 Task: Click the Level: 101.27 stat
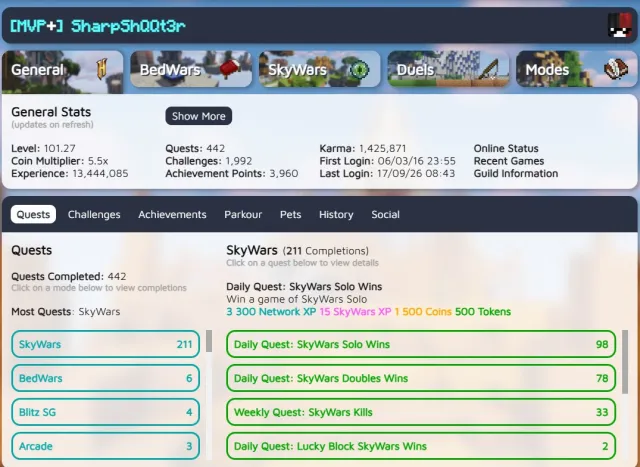(43, 148)
